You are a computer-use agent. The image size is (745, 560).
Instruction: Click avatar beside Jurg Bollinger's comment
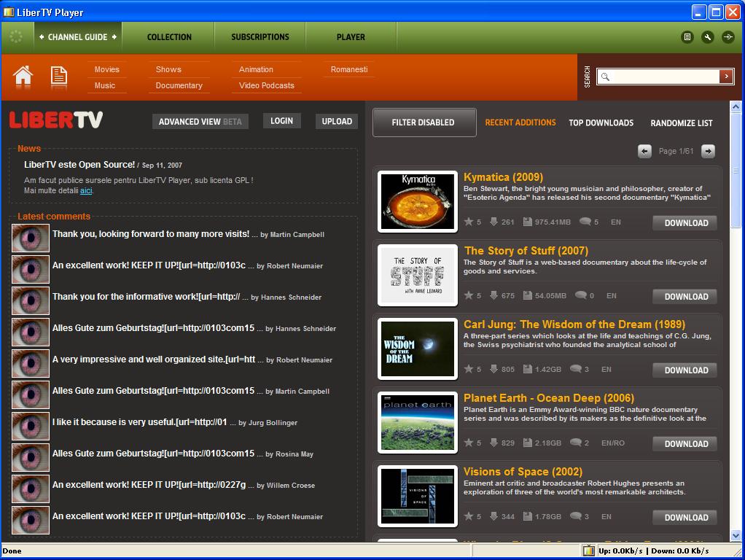tap(31, 426)
